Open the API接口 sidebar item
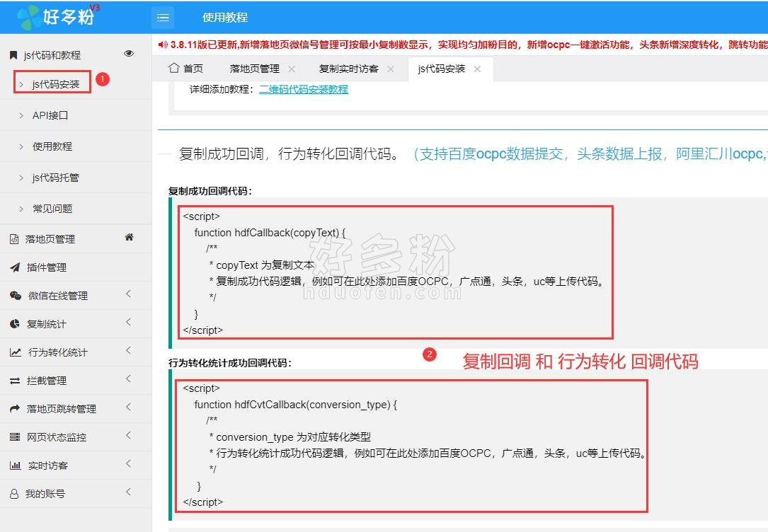The image size is (768, 532). tap(50, 115)
